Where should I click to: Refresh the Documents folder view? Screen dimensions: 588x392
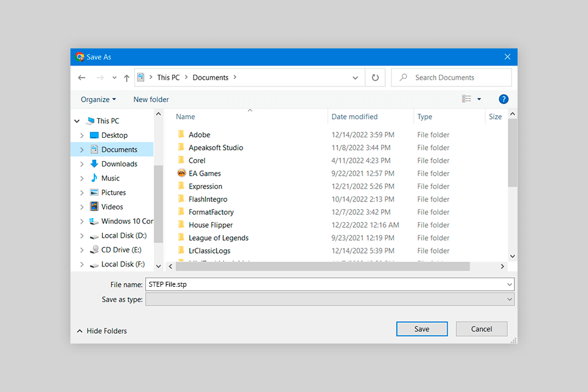coord(375,78)
